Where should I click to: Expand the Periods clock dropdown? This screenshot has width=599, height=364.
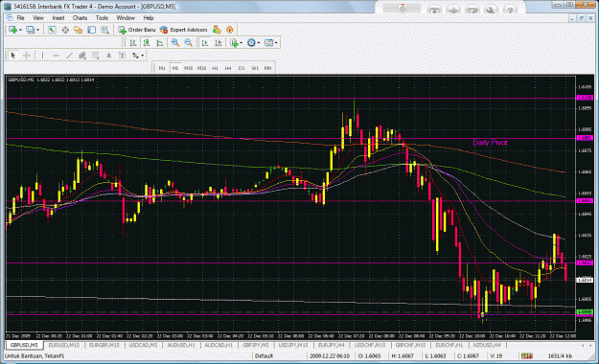[x=259, y=43]
